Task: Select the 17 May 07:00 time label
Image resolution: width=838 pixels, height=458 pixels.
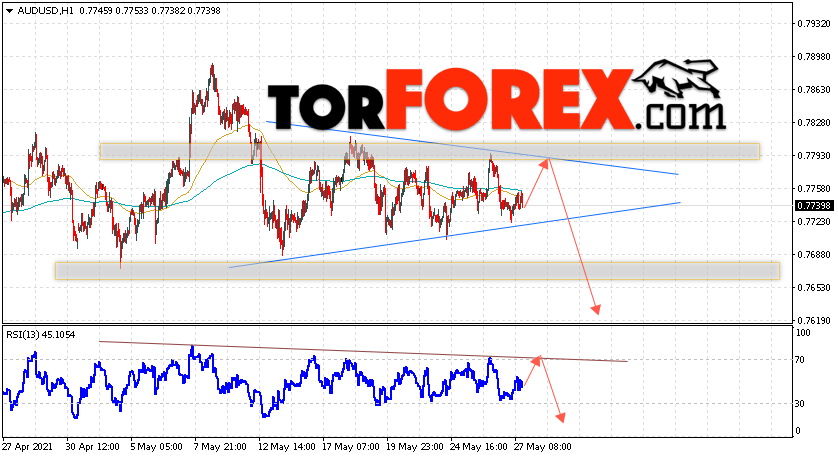Action: pos(350,447)
